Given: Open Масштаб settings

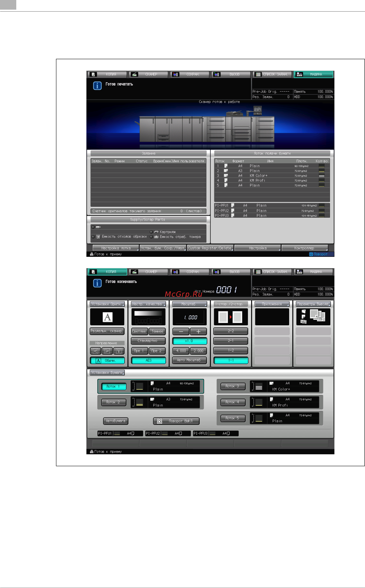Looking at the screenshot, I should 189,304.
